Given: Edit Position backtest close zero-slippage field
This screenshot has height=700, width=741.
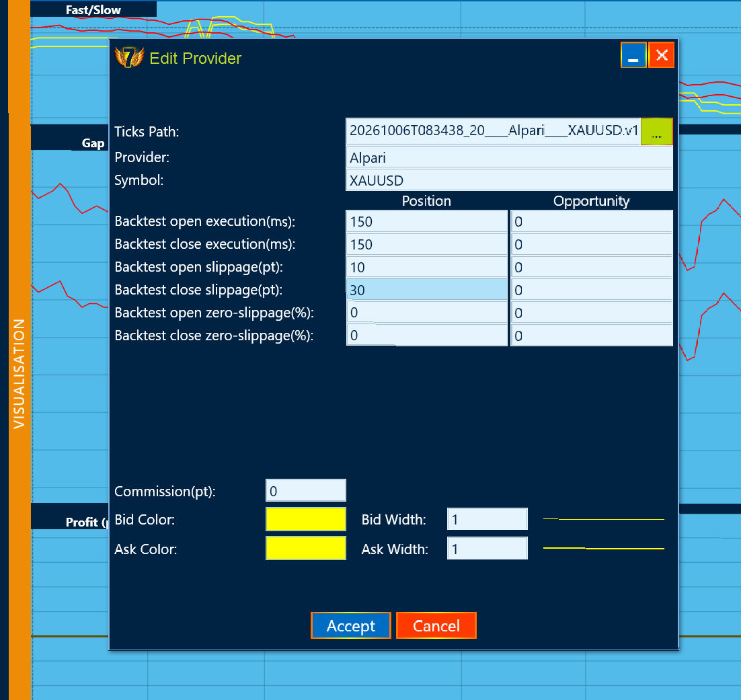Looking at the screenshot, I should click(426, 335).
